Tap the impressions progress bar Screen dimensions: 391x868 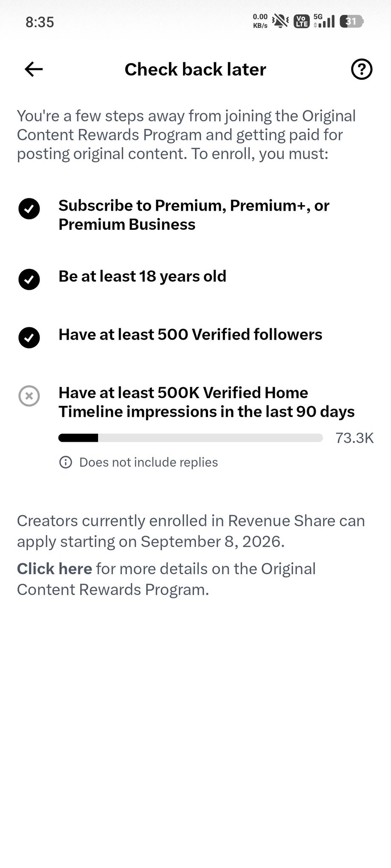[191, 438]
